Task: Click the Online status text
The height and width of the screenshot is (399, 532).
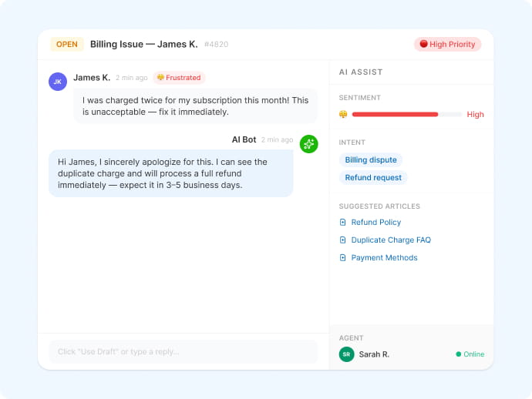Action: pos(473,354)
